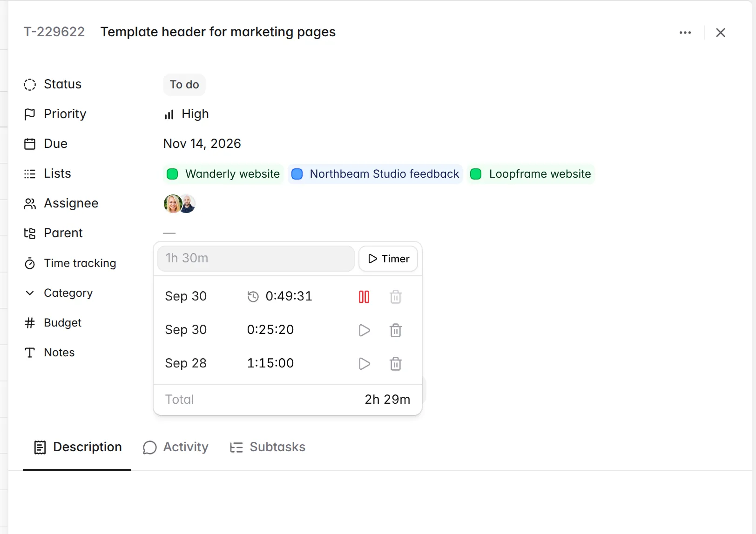Click the history clock icon beside 0:49:31
This screenshot has height=534, width=756.
tap(253, 297)
